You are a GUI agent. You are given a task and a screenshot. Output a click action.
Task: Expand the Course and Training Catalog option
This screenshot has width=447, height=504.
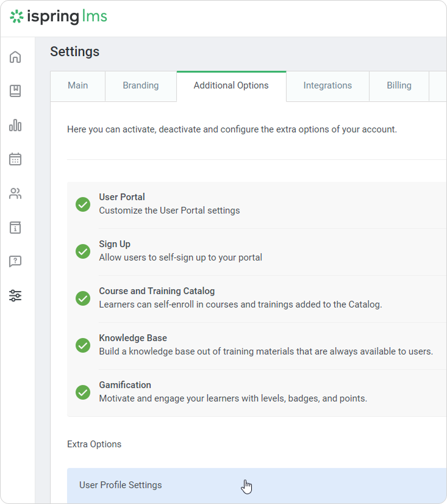pos(157,291)
